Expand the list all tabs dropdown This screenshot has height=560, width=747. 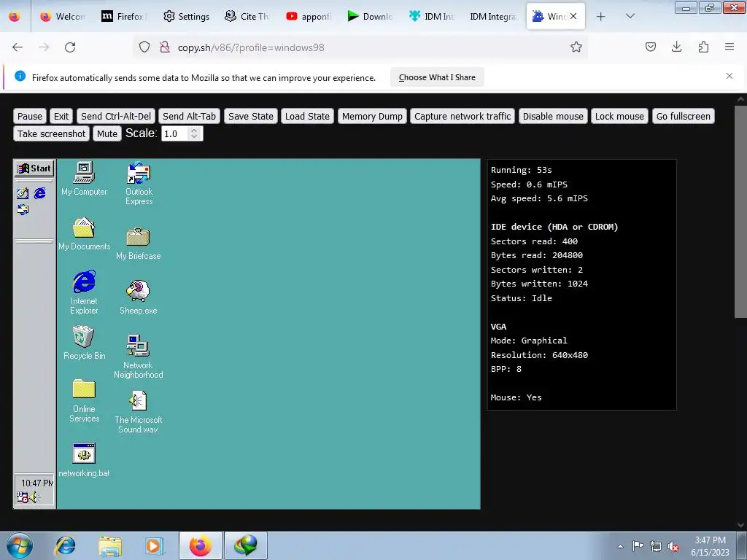(x=630, y=17)
